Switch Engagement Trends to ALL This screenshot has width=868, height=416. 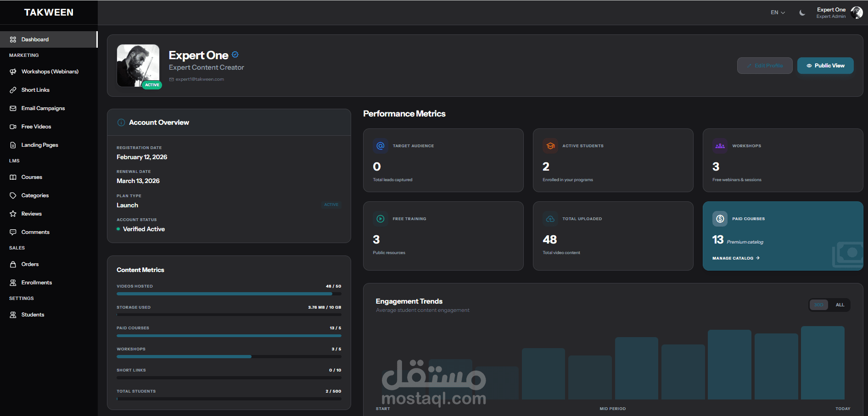[840, 305]
